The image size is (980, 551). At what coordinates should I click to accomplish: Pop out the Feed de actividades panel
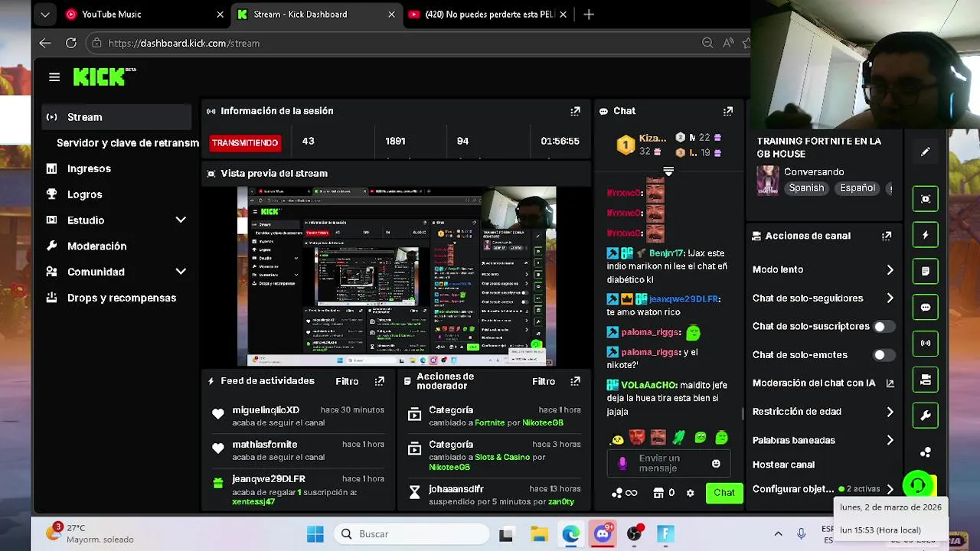coord(380,381)
